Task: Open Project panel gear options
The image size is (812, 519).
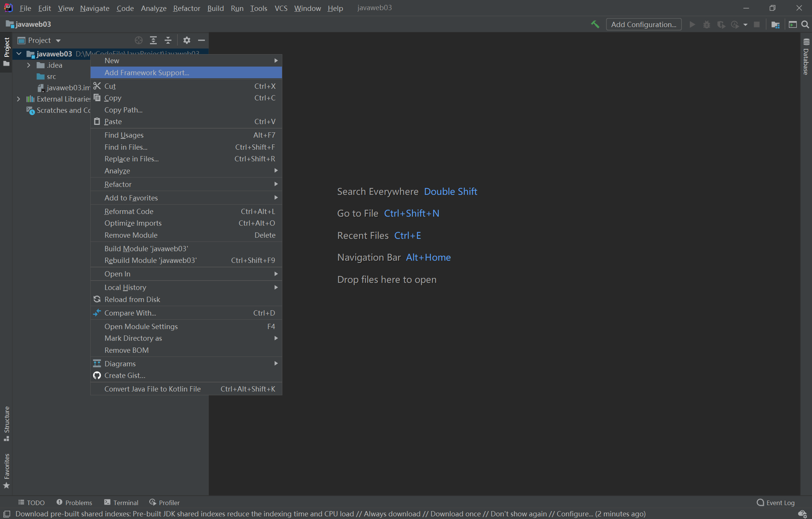Action: click(x=187, y=40)
